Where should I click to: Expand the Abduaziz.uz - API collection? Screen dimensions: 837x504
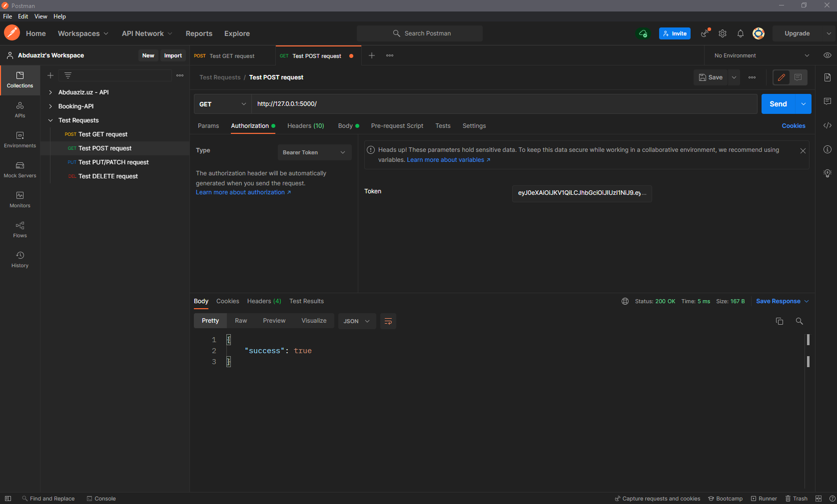pos(50,92)
